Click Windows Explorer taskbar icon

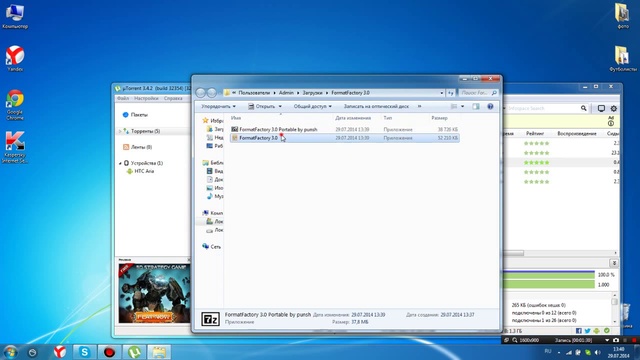159,352
